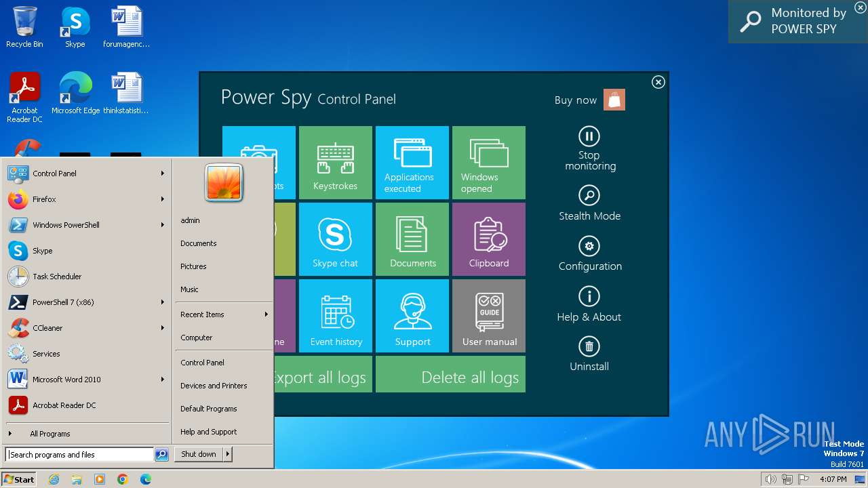This screenshot has height=488, width=868.
Task: Click the user account picture
Action: pyautogui.click(x=224, y=183)
